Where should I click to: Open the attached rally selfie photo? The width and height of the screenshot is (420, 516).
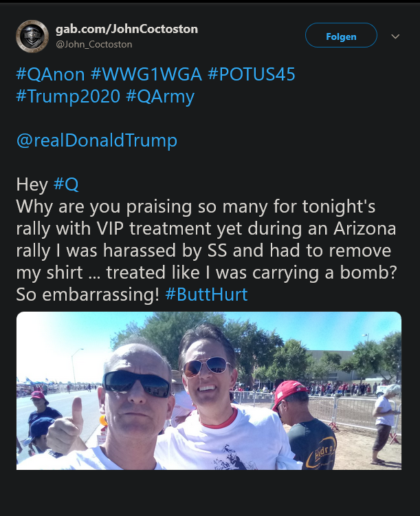click(208, 390)
